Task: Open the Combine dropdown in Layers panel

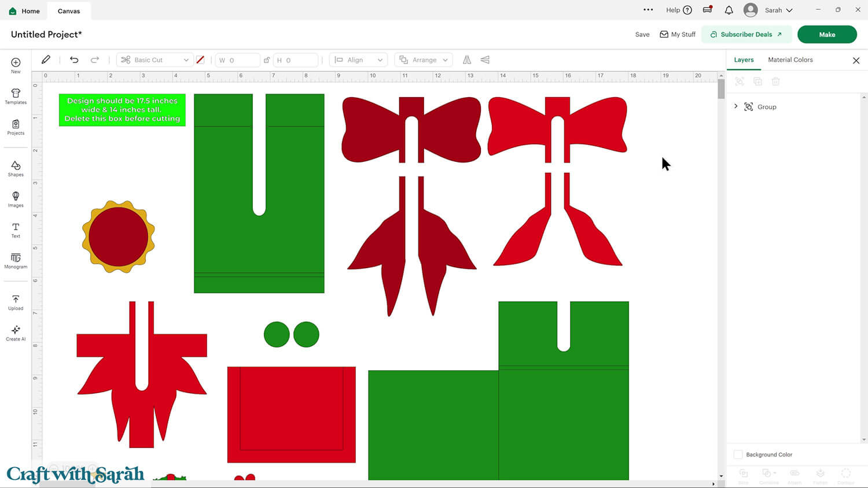Action: (x=768, y=476)
